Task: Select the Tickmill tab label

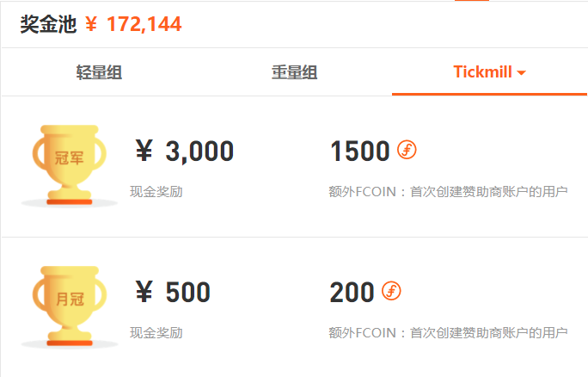Action: click(x=482, y=71)
